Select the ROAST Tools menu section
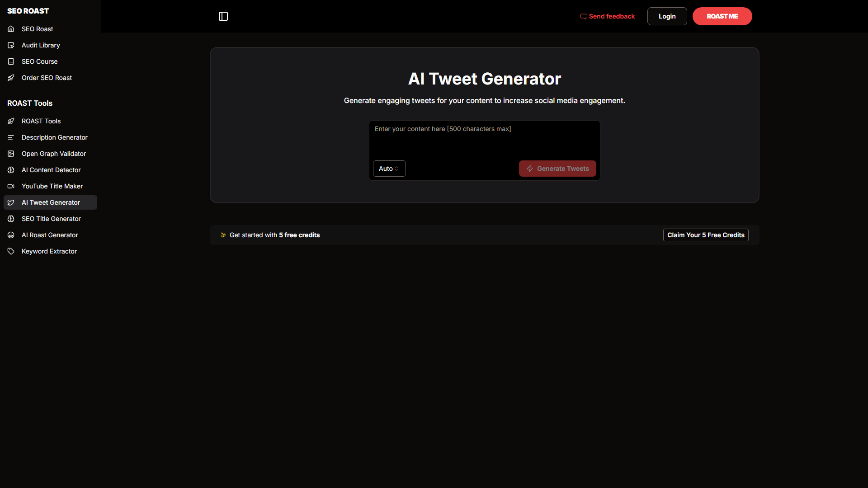 [30, 103]
